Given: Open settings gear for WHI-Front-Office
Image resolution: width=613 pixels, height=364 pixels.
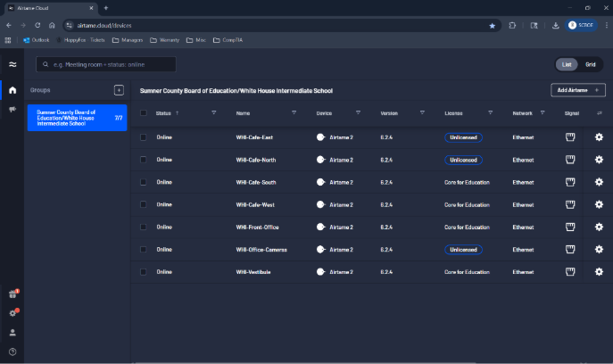Looking at the screenshot, I should (599, 227).
